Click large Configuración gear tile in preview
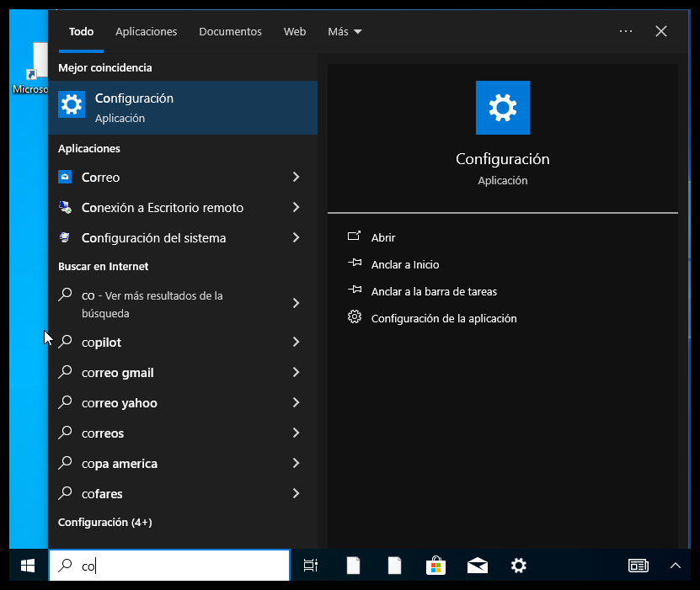The image size is (700, 590). click(503, 108)
